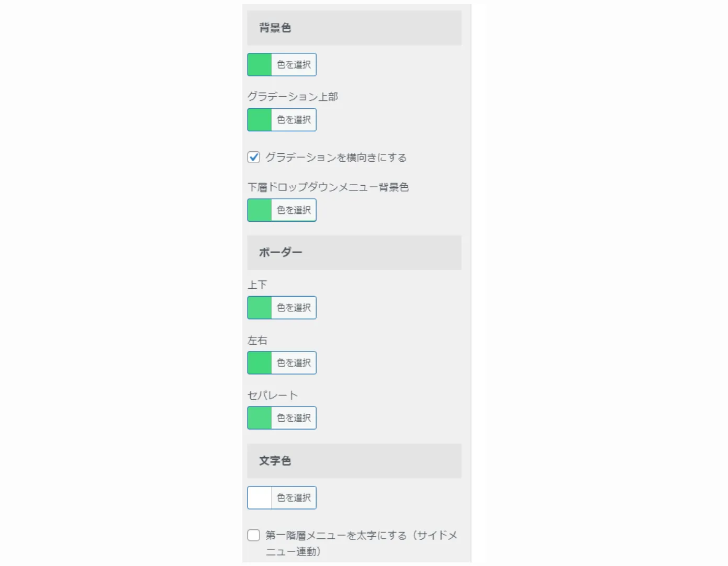Screen dimensions: 728x566
Task: Open the background green color swatch
Action: (x=259, y=64)
